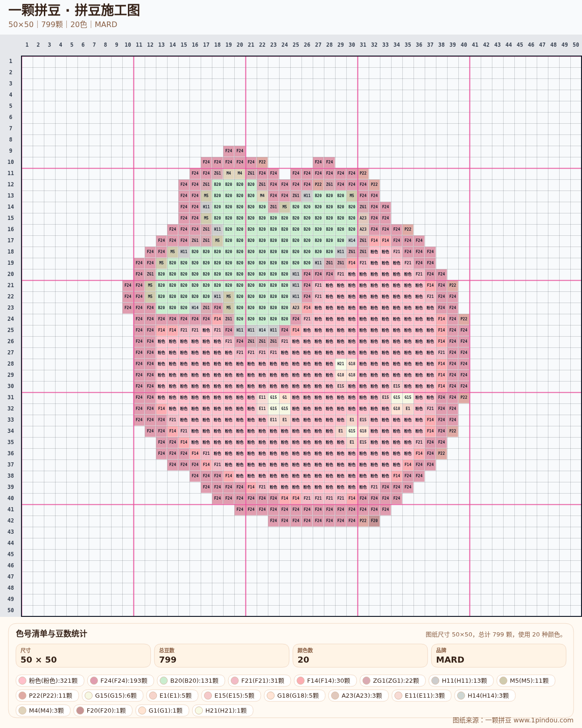Click the H14 bead cell in row 23
This screenshot has height=728, width=582.
(x=195, y=308)
